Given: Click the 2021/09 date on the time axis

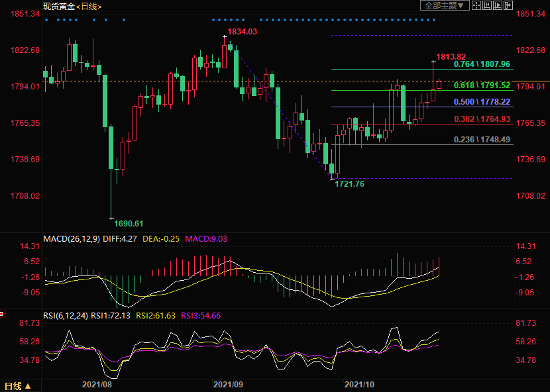Looking at the screenshot, I should pos(229,384).
